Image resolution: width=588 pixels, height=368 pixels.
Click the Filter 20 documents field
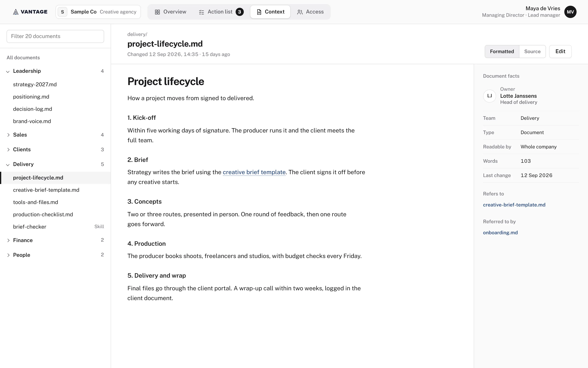pyautogui.click(x=55, y=36)
